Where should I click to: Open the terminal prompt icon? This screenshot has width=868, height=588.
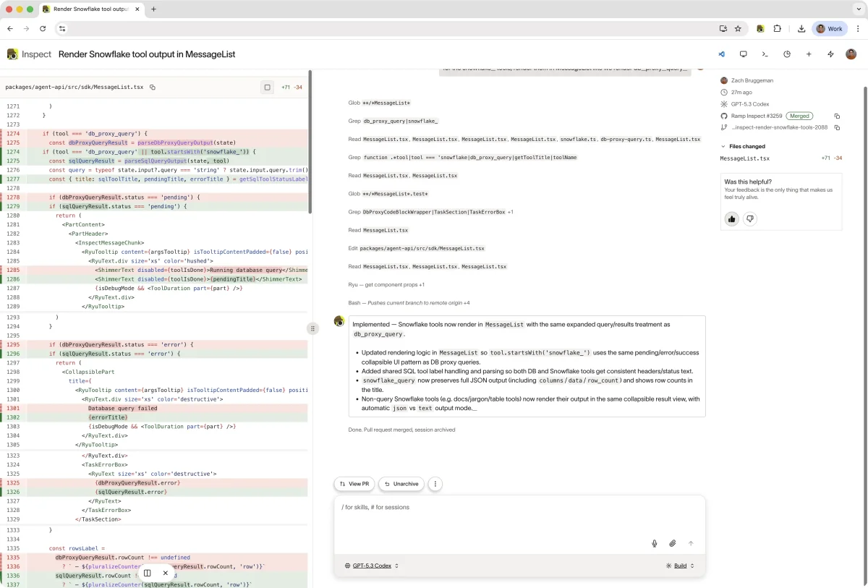coord(765,54)
